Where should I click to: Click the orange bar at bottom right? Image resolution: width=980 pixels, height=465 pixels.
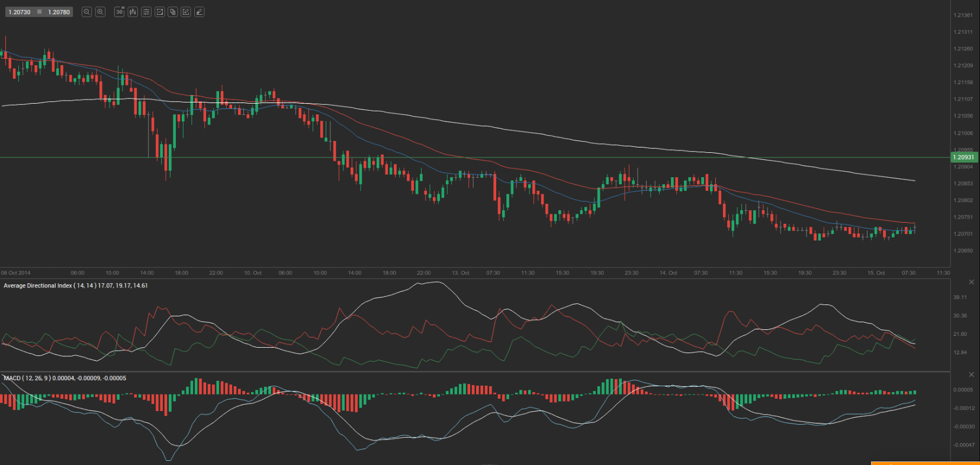tap(925, 463)
